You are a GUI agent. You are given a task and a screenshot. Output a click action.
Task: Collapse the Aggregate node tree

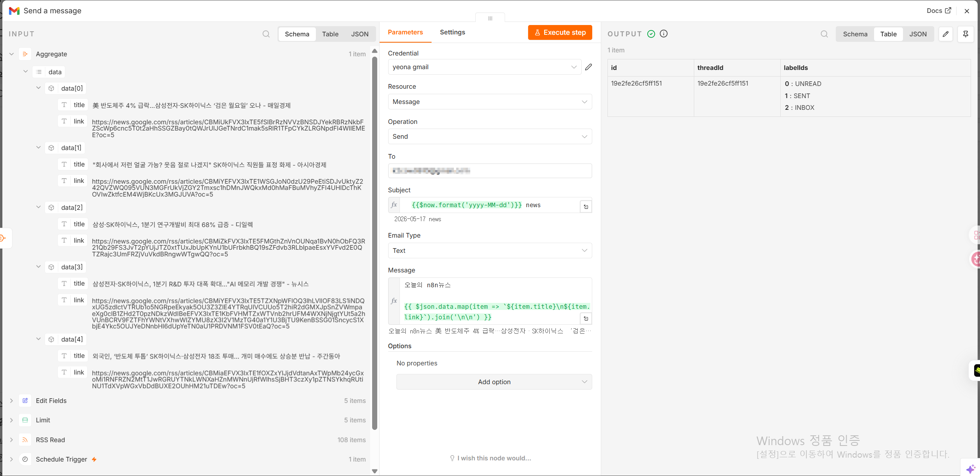tap(12, 54)
